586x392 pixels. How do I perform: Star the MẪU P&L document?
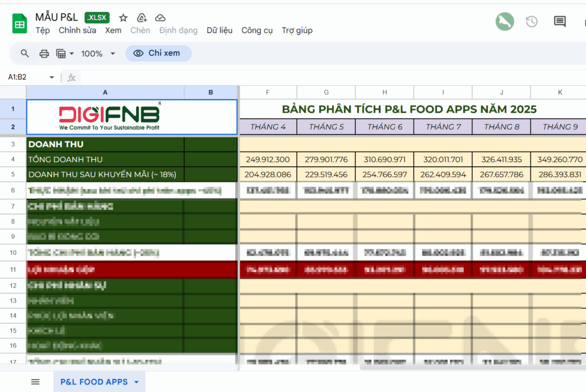click(x=123, y=18)
